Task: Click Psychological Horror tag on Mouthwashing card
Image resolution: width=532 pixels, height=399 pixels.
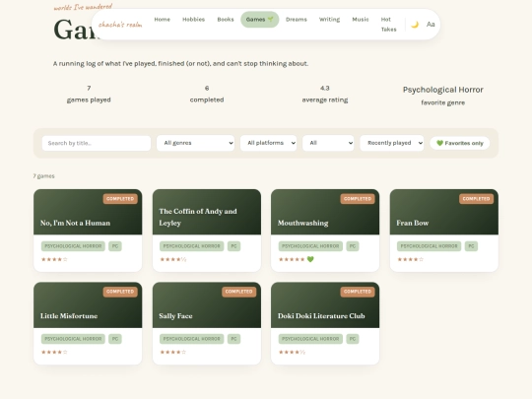Action: pos(310,246)
